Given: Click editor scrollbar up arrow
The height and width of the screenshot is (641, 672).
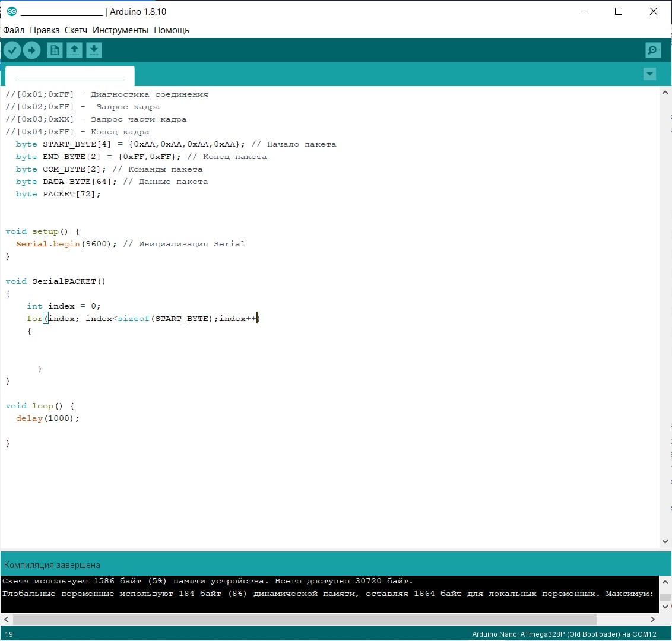Looking at the screenshot, I should pos(665,93).
